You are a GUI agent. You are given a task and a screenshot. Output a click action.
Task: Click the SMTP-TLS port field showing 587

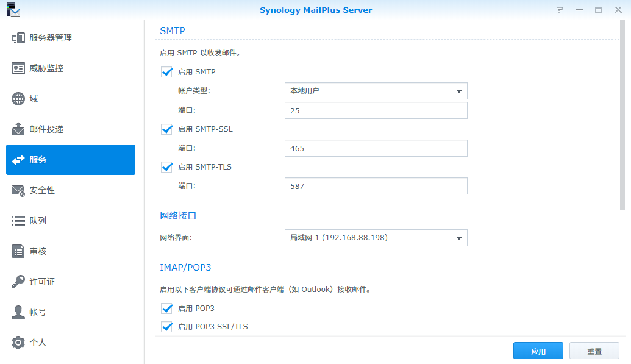[376, 186]
